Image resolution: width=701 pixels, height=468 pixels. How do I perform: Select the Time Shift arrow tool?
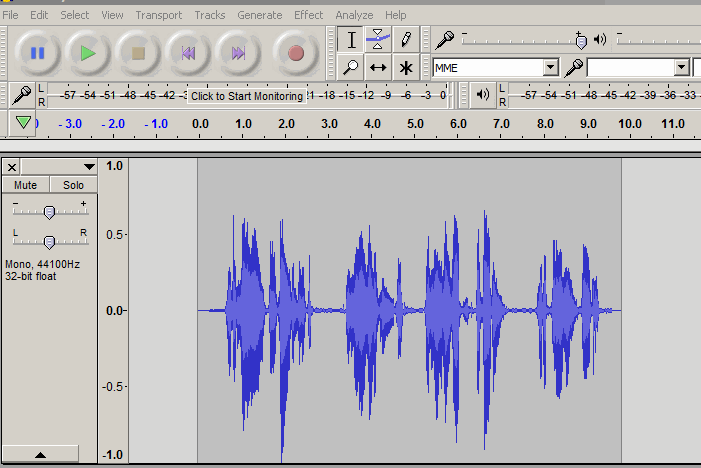click(378, 67)
